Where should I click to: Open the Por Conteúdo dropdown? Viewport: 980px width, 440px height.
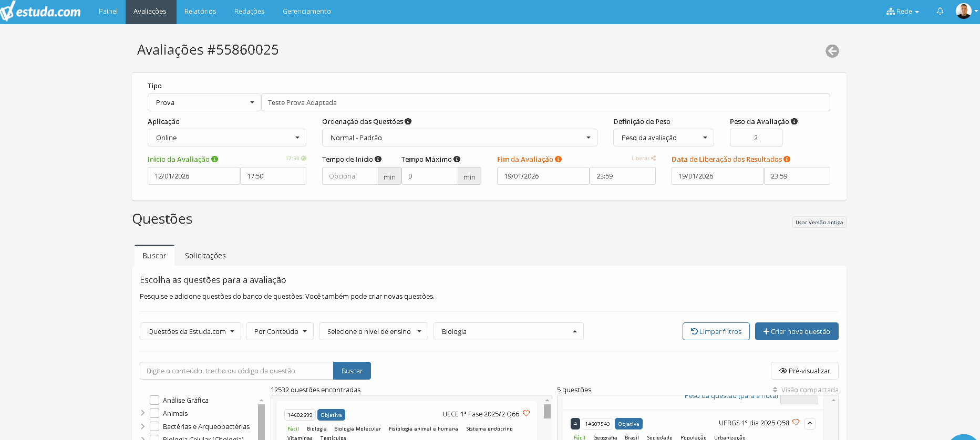click(x=280, y=331)
